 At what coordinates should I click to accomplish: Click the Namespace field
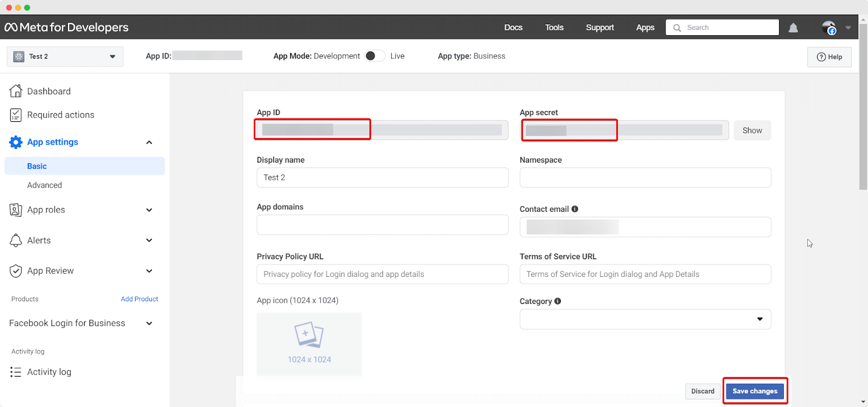645,177
